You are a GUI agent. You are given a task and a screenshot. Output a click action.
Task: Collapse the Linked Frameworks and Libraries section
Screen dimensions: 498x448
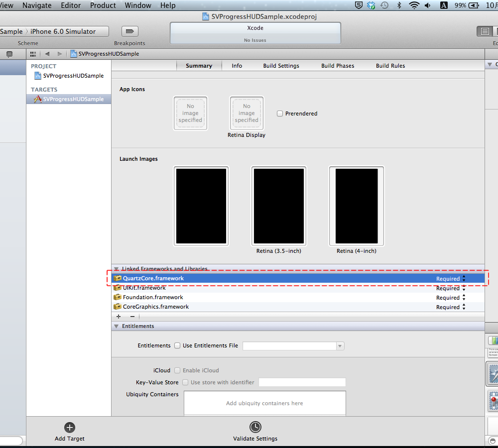116,269
